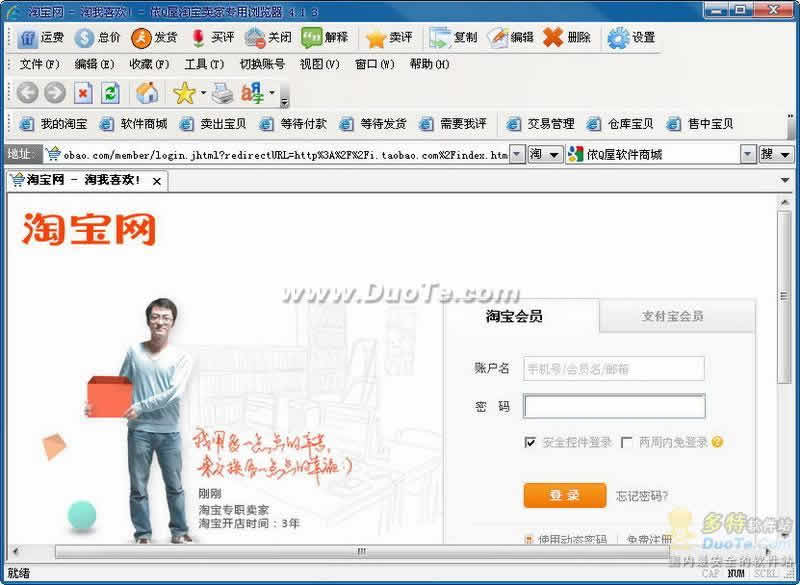Image resolution: width=800 pixels, height=585 pixels.
Task: Click the favorites star icon
Action: click(184, 93)
